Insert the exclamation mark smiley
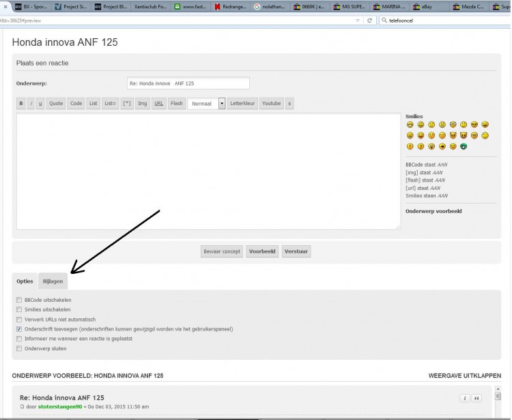The height and width of the screenshot is (420, 512). (x=410, y=146)
